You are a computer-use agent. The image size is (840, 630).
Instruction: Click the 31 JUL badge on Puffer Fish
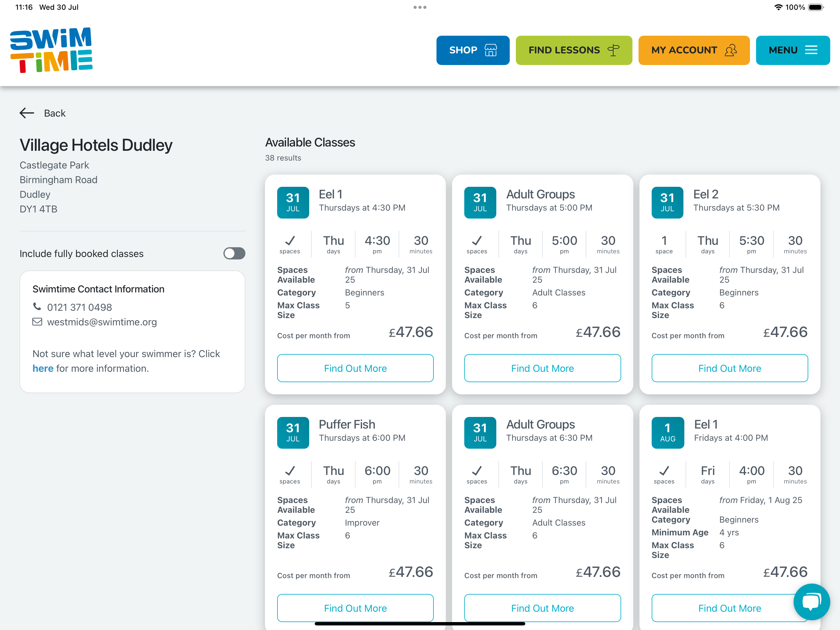pos(293,433)
